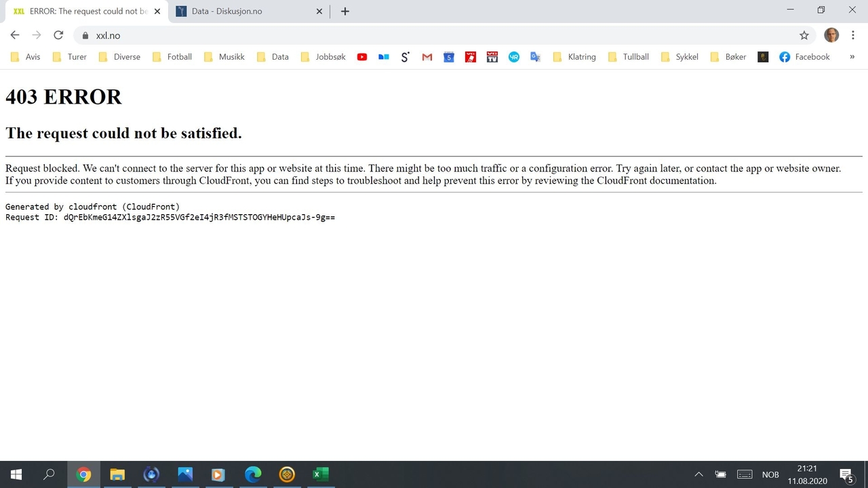Open the YouTube bookmark icon
This screenshot has width=868, height=488.
pyautogui.click(x=362, y=57)
